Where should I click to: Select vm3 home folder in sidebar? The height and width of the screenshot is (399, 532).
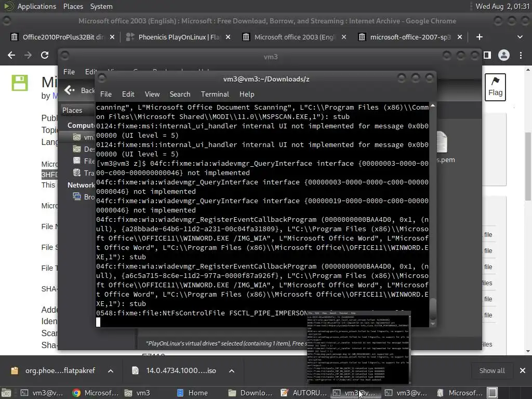pyautogui.click(x=84, y=137)
